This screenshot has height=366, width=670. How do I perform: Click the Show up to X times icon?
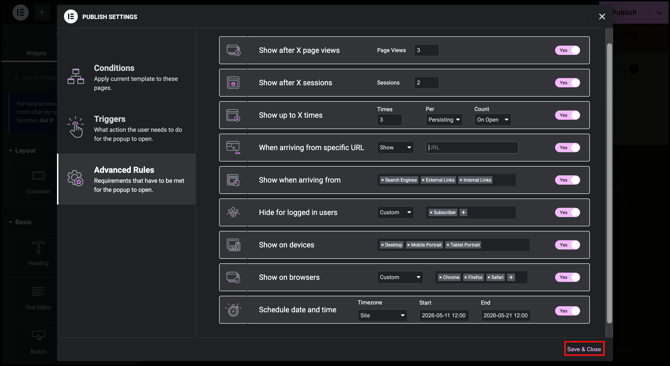click(x=233, y=115)
